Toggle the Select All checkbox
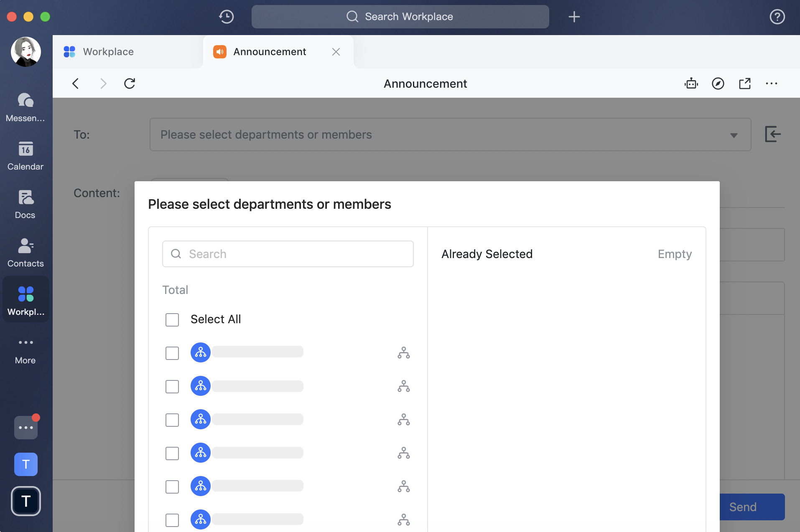 pyautogui.click(x=172, y=319)
